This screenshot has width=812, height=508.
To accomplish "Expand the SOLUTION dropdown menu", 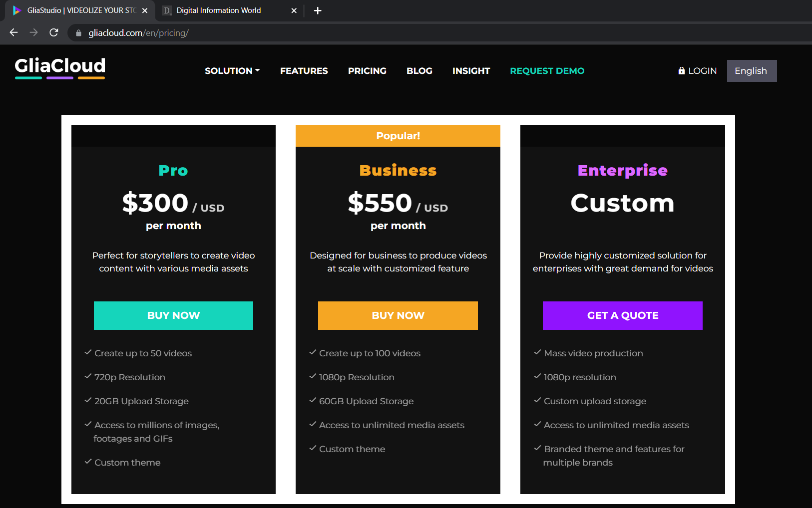I will [x=232, y=71].
